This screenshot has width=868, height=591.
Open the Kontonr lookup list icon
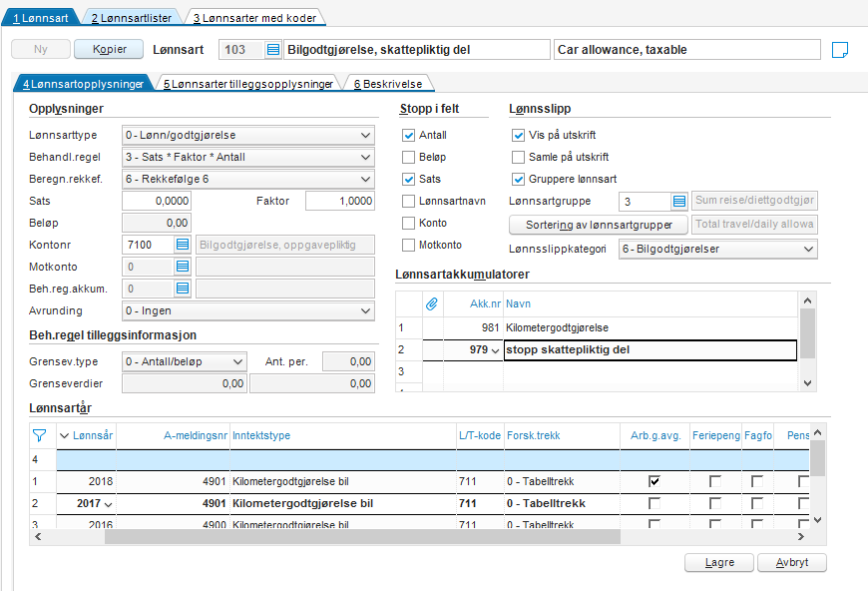pos(183,245)
